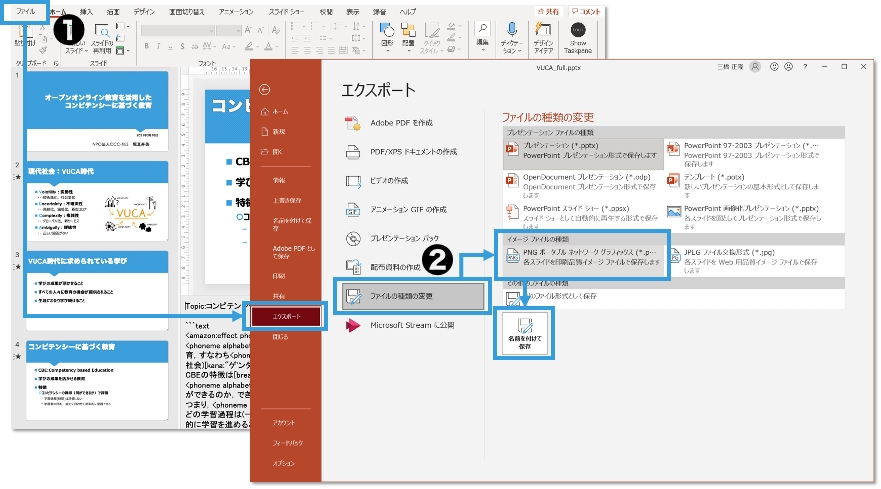Click the animated GIF creation icon
This screenshot has width=881, height=489.
coord(351,210)
